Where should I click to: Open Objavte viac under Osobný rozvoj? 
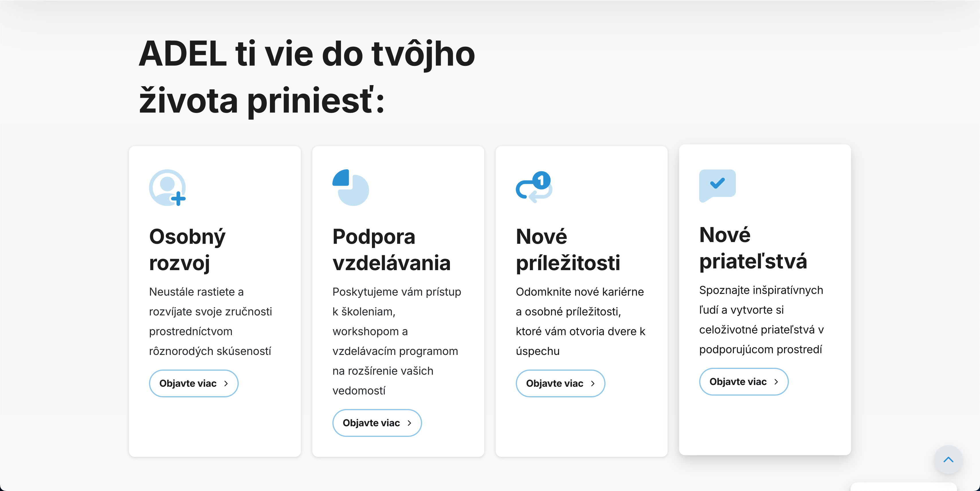tap(194, 383)
